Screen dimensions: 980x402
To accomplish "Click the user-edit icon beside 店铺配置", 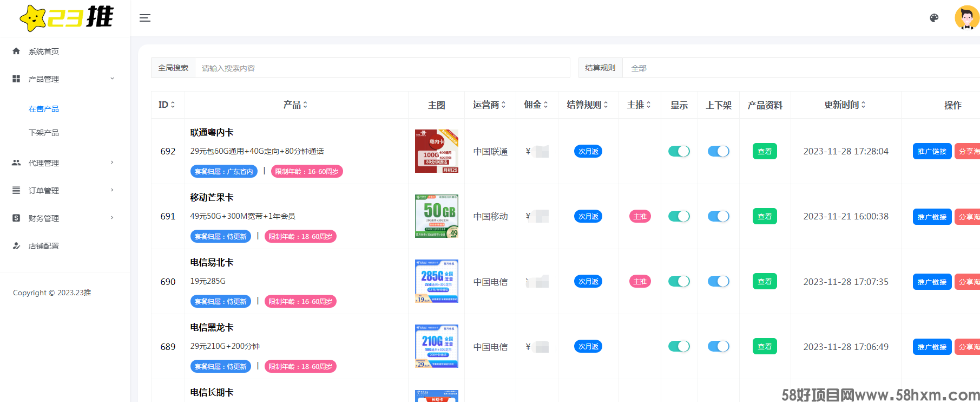I will (16, 245).
